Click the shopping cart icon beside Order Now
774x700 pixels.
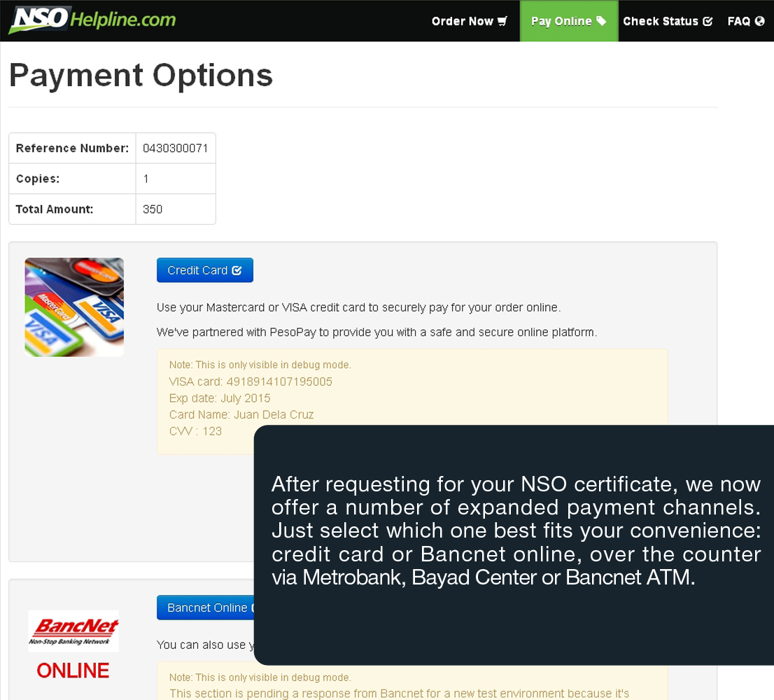(x=502, y=21)
